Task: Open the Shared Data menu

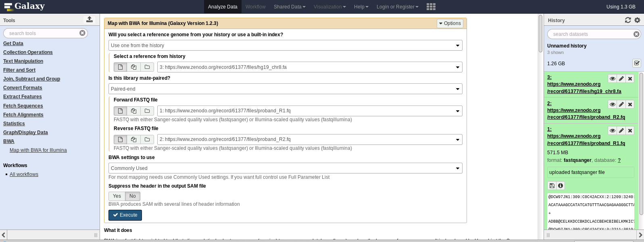Action: point(289,7)
